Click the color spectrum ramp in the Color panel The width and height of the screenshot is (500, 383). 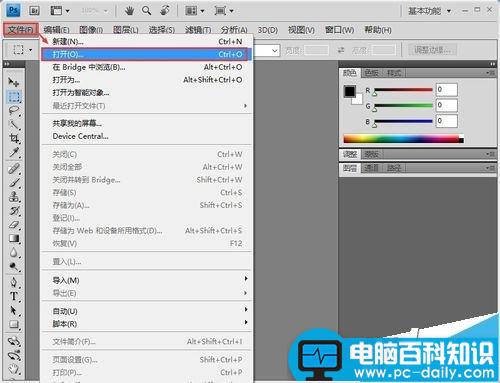pyautogui.click(x=403, y=139)
